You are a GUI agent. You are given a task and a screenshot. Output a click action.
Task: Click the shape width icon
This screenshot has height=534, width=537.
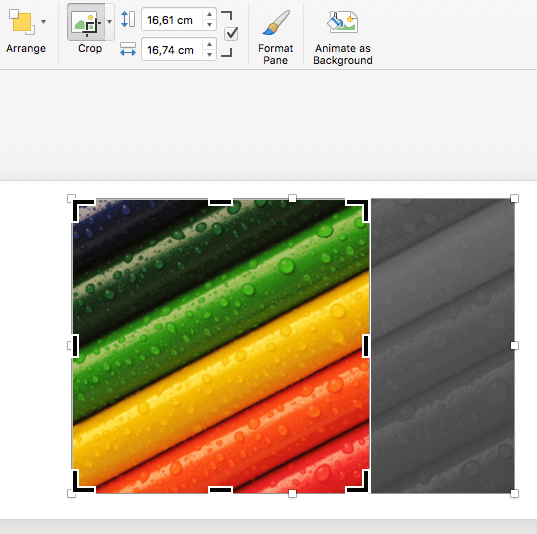tap(128, 49)
